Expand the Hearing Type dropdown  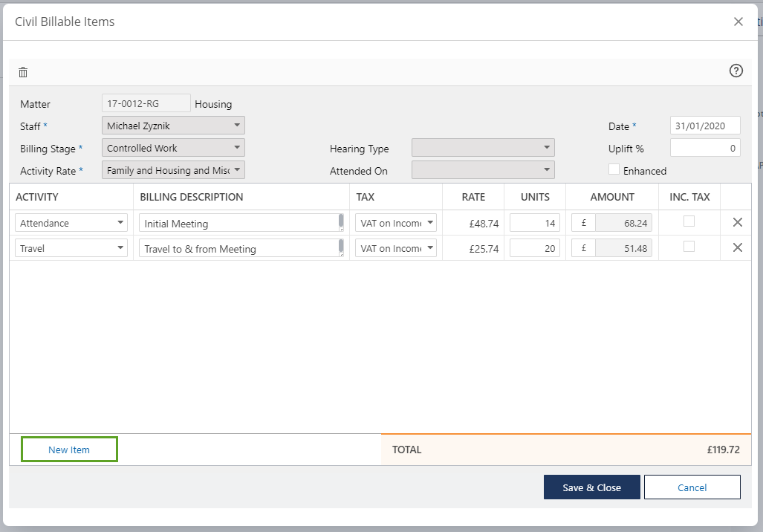(x=483, y=148)
